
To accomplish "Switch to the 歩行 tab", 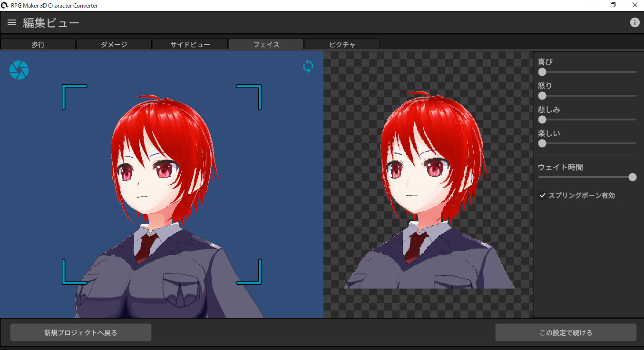I will pyautogui.click(x=38, y=44).
